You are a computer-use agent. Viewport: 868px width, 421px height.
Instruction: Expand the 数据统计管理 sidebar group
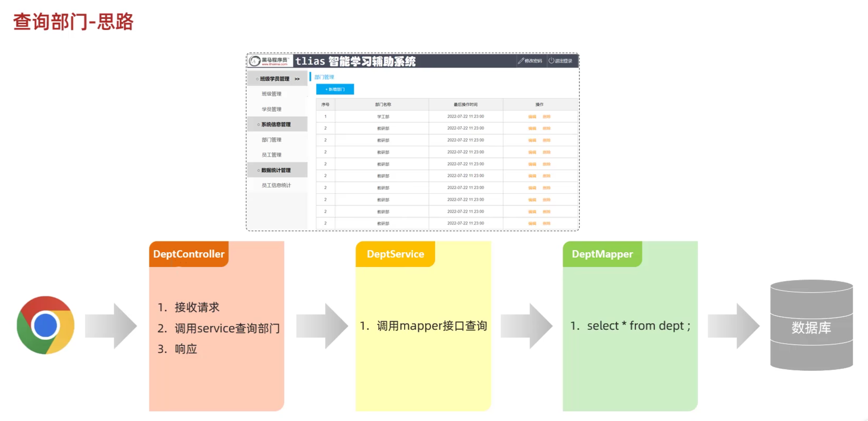[276, 170]
